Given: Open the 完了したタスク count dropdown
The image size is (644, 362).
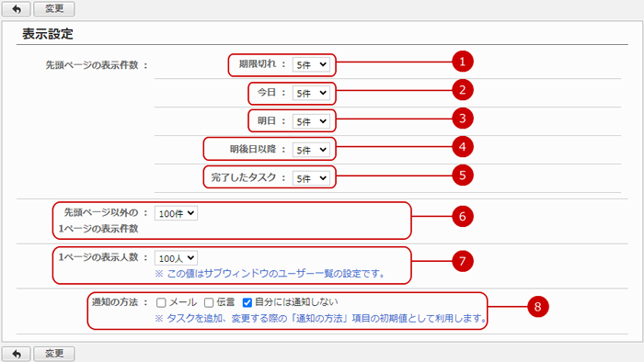Looking at the screenshot, I should (x=311, y=178).
